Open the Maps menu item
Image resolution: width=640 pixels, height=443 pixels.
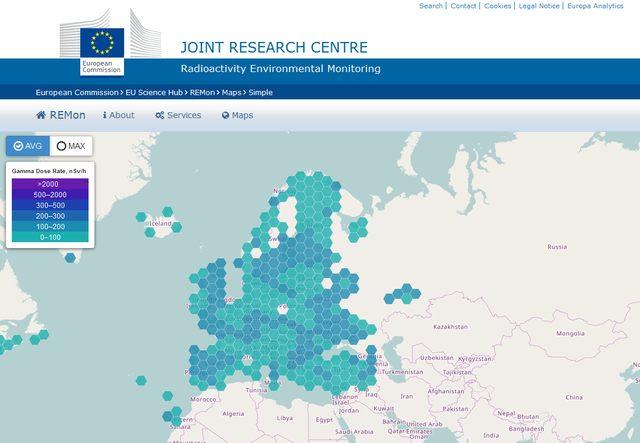[237, 115]
